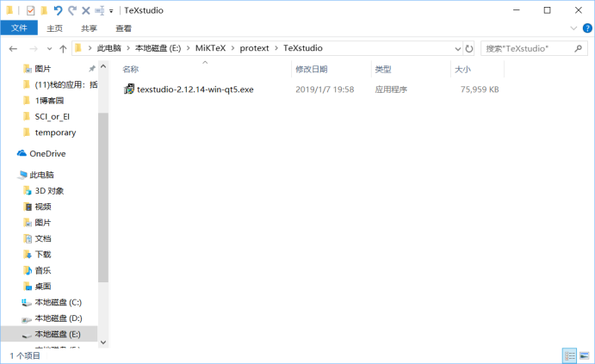Click protext in the address bar path
The height and width of the screenshot is (364, 595).
(x=254, y=48)
